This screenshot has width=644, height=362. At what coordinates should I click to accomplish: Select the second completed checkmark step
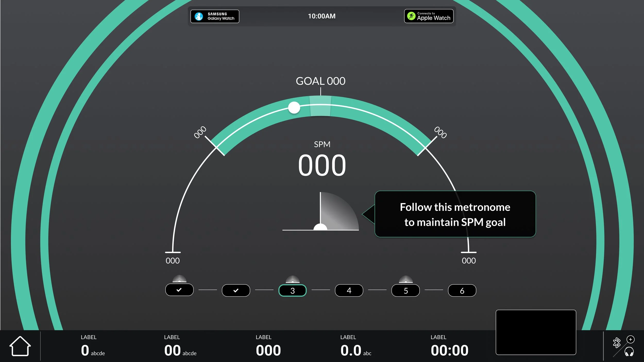[x=236, y=290]
